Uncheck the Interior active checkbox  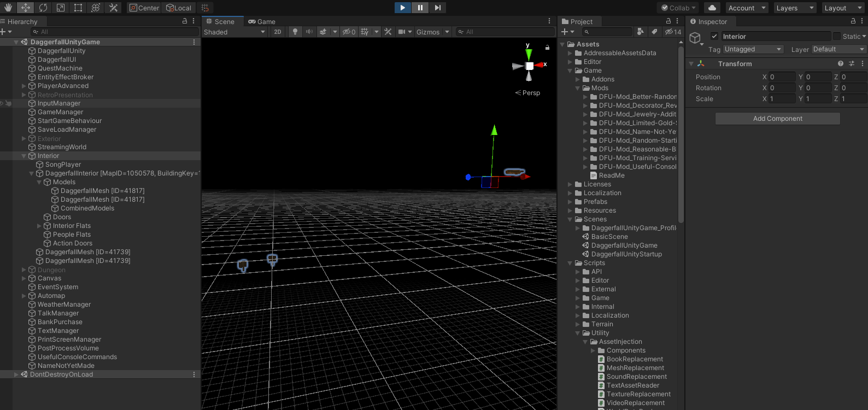[714, 36]
